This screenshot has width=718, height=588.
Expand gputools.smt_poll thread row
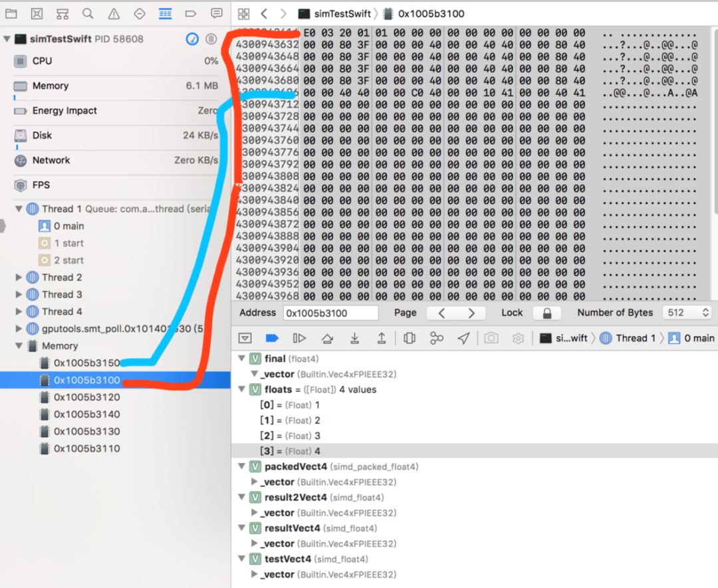tap(19, 328)
